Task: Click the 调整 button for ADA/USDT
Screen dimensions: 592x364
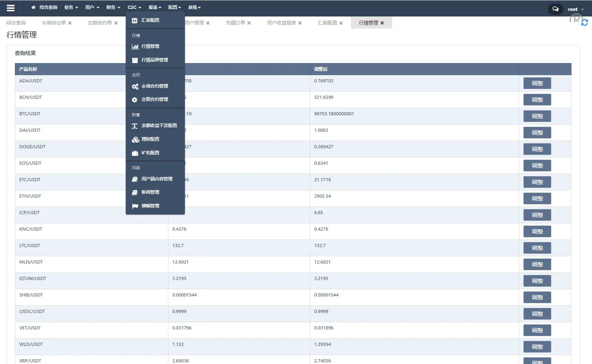Action: click(537, 83)
